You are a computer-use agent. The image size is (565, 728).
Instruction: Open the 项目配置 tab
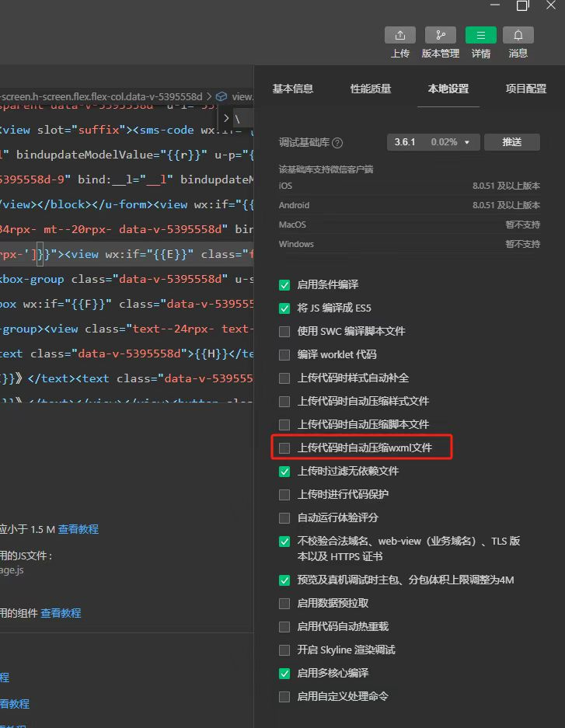click(526, 89)
